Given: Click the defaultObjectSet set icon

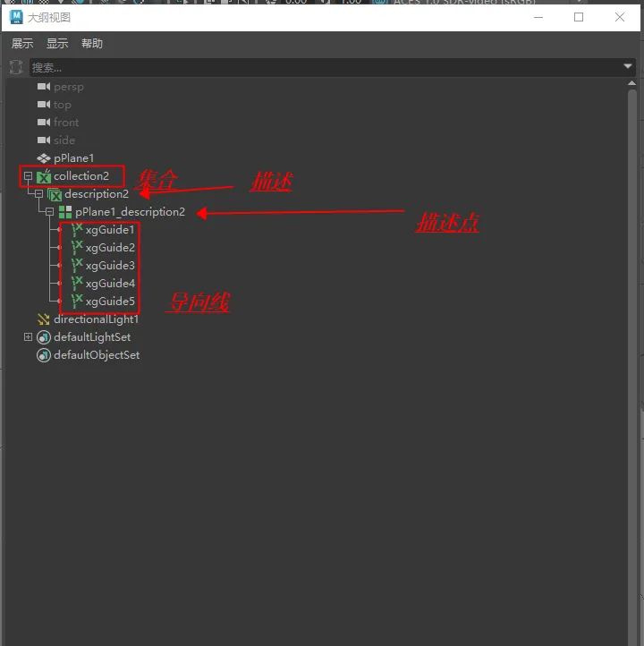Looking at the screenshot, I should pyautogui.click(x=44, y=355).
